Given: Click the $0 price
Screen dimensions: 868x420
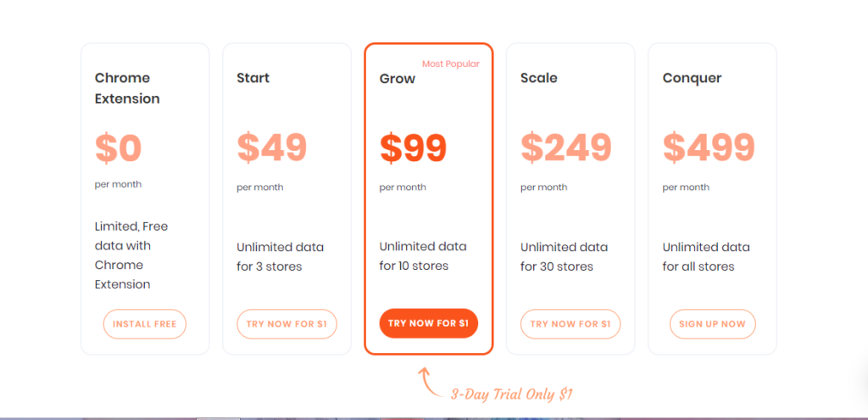Looking at the screenshot, I should coord(118,148).
